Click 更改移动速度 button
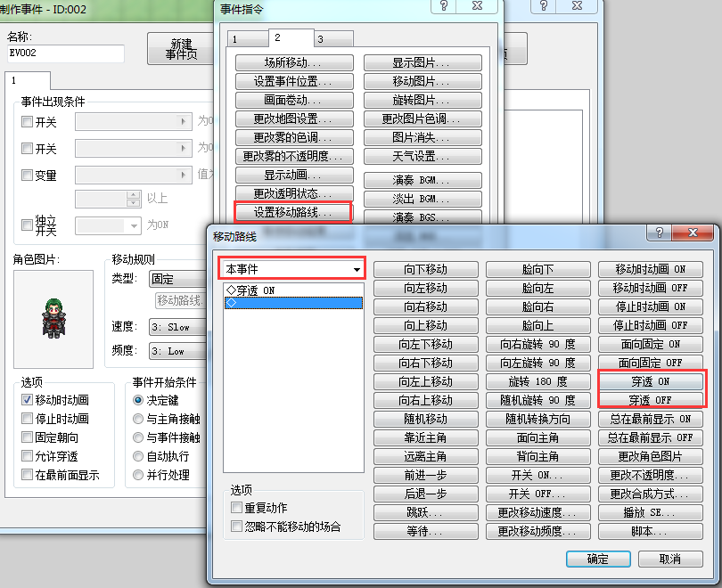The image size is (722, 588). coord(537,512)
